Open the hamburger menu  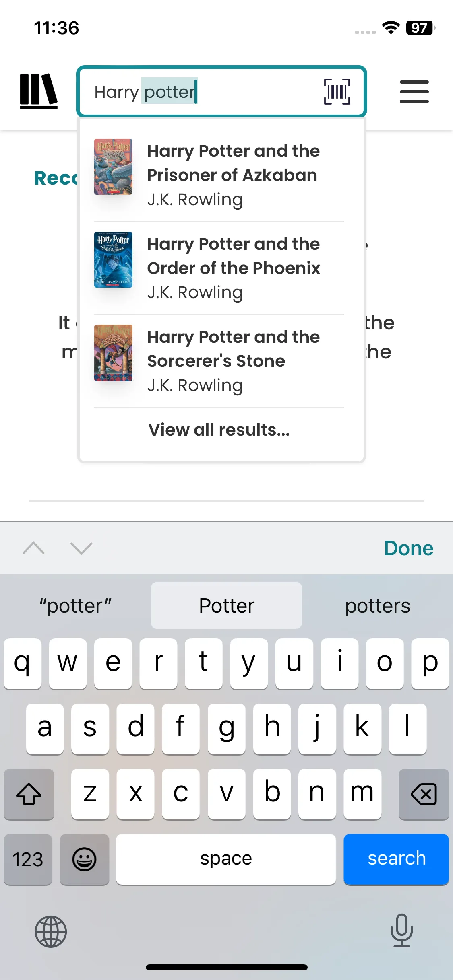click(x=414, y=92)
